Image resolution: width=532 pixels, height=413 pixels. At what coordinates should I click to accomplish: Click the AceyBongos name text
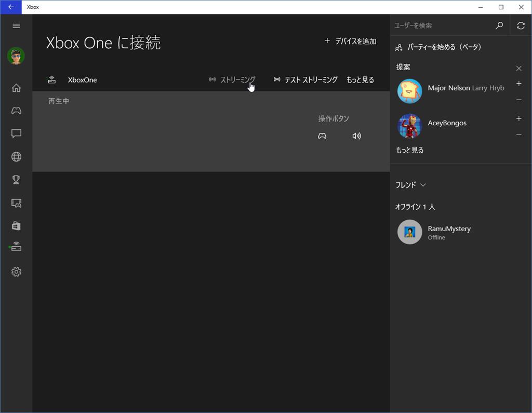(447, 123)
